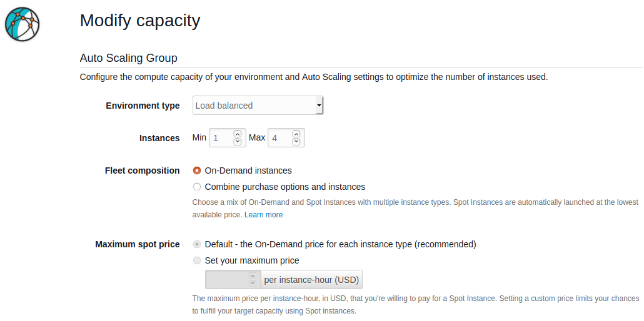The image size is (644, 321).
Task: Decrease Min instances with down arrow
Action: click(237, 142)
